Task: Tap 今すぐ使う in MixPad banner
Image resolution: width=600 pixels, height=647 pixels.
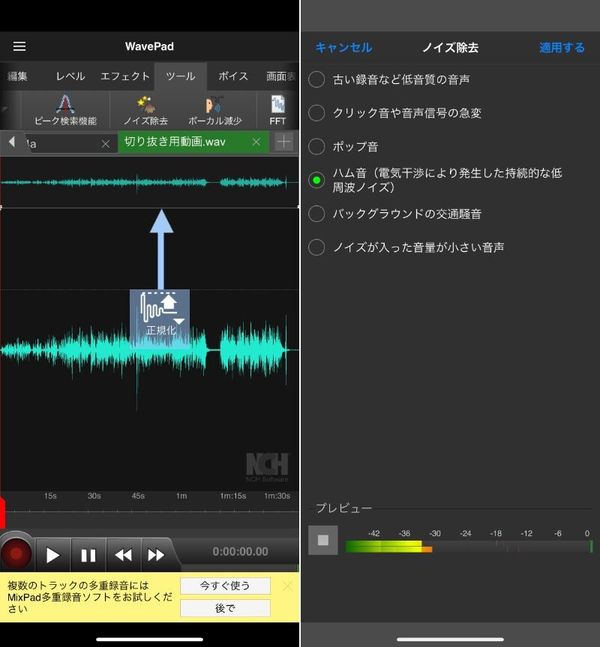Action: (x=225, y=586)
